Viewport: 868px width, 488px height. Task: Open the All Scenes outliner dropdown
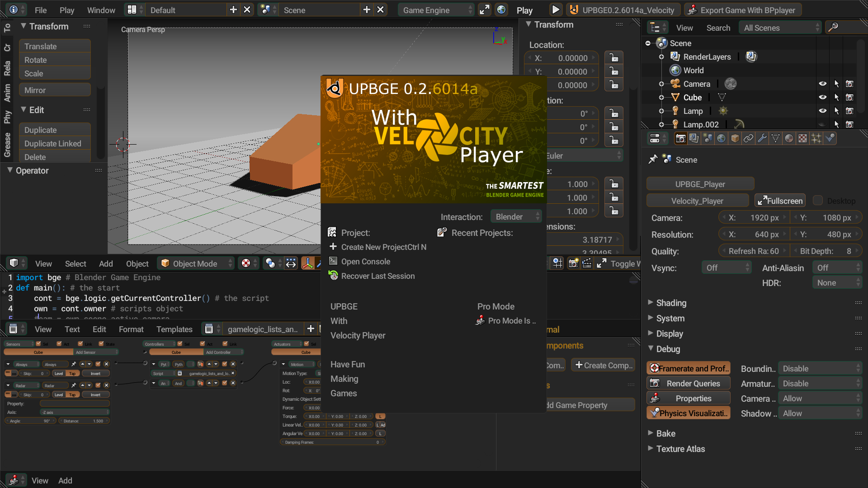780,28
